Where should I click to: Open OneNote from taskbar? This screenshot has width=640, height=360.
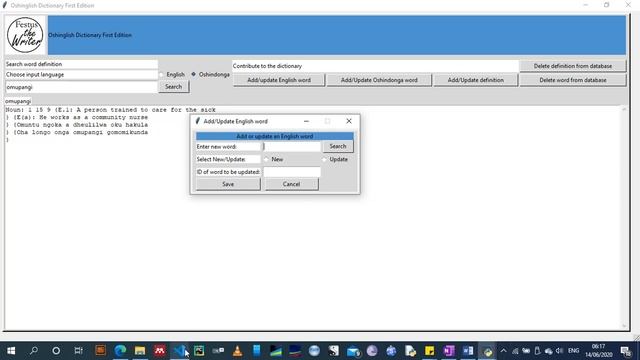click(449, 351)
